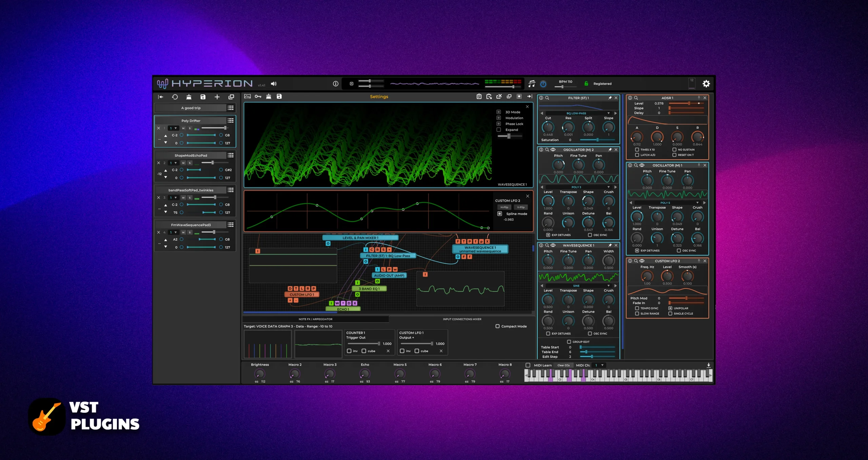Click the Clear CCs button
The image size is (868, 460).
563,365
